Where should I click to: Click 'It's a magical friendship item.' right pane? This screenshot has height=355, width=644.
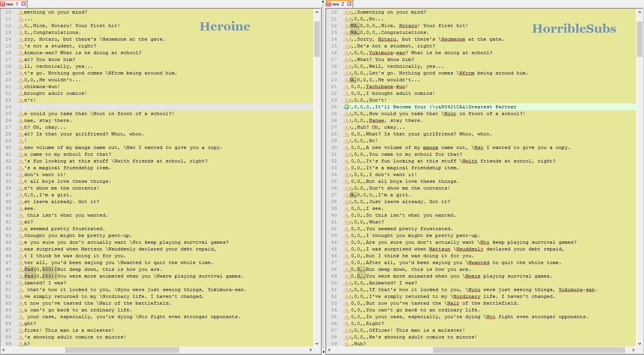tap(413, 168)
